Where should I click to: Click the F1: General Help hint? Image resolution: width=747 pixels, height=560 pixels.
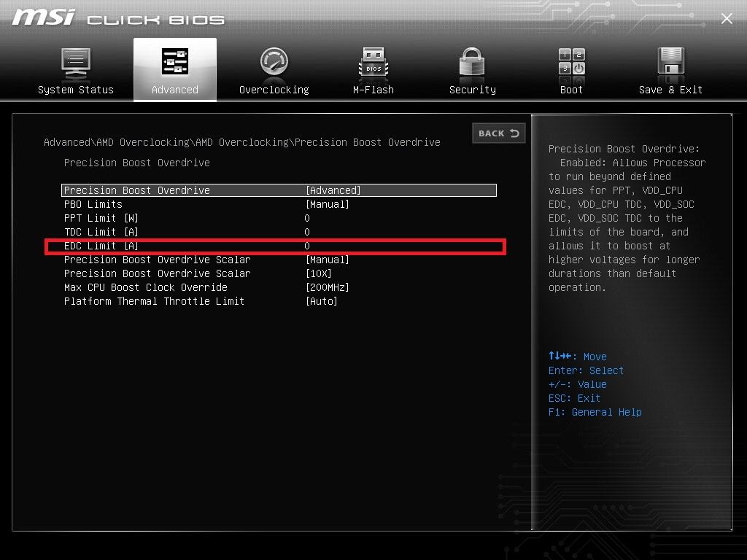595,412
